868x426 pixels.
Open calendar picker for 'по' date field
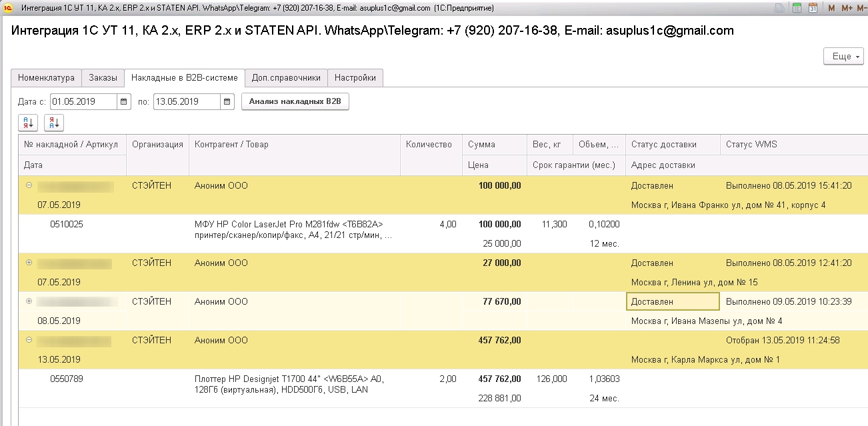coord(227,102)
